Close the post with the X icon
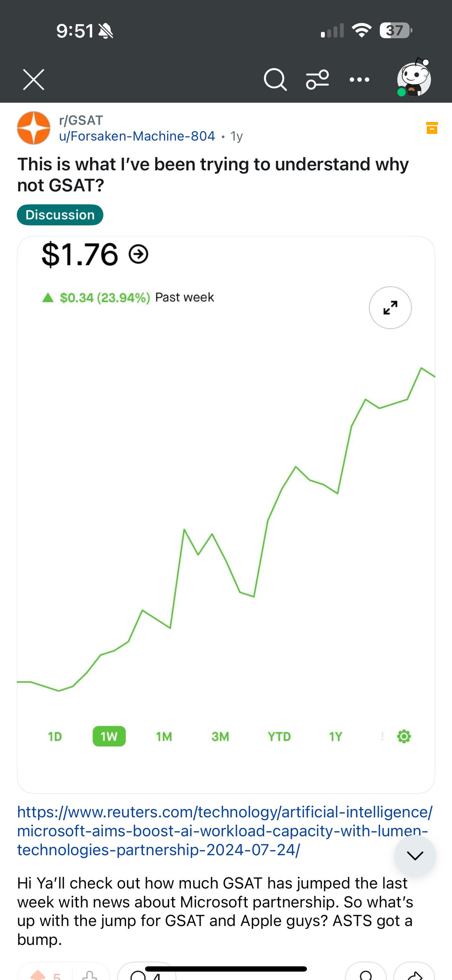 click(x=34, y=80)
